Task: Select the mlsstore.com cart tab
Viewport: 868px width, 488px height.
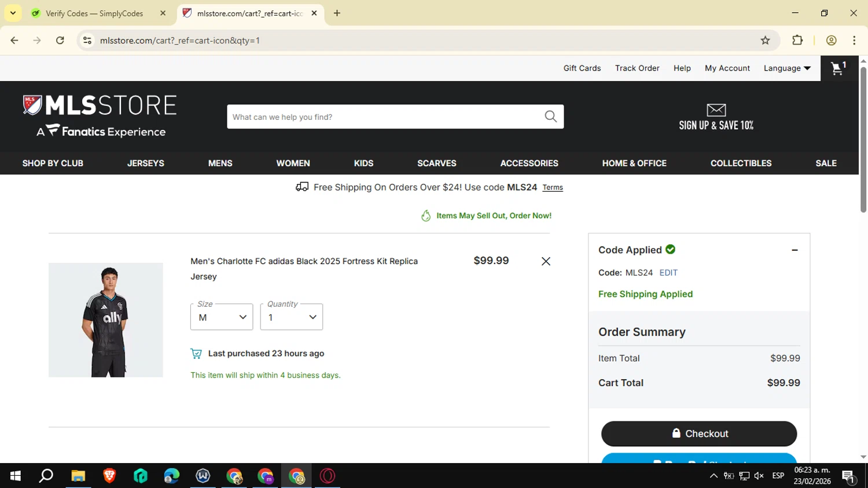Action: tap(250, 13)
